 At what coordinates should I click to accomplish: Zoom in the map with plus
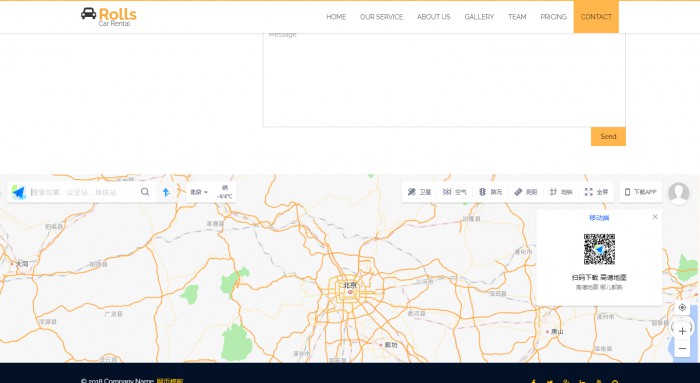(682, 331)
